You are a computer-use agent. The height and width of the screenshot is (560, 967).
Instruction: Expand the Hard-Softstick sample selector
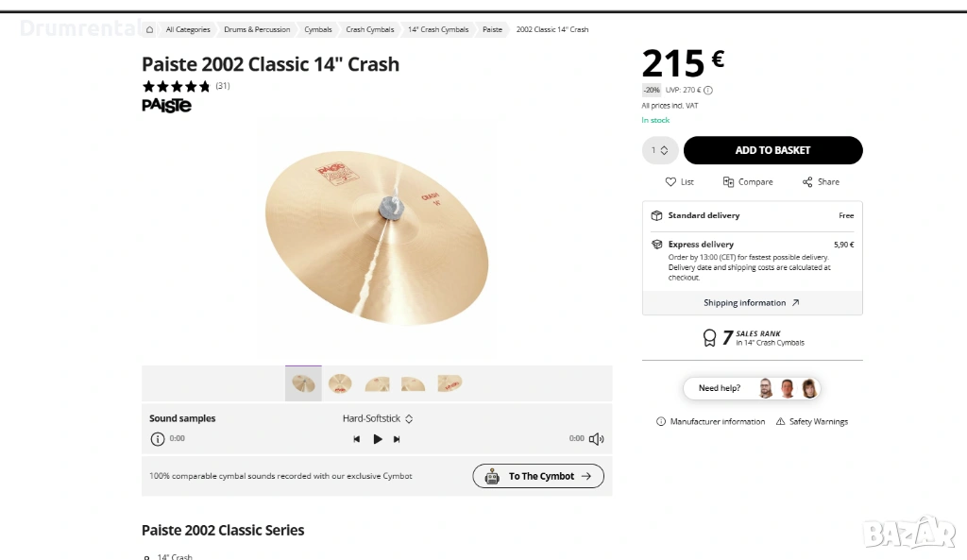(x=378, y=418)
